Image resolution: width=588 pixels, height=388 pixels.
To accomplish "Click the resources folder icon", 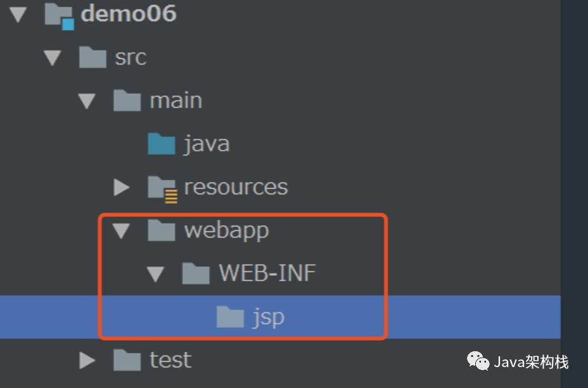I will coord(162,188).
